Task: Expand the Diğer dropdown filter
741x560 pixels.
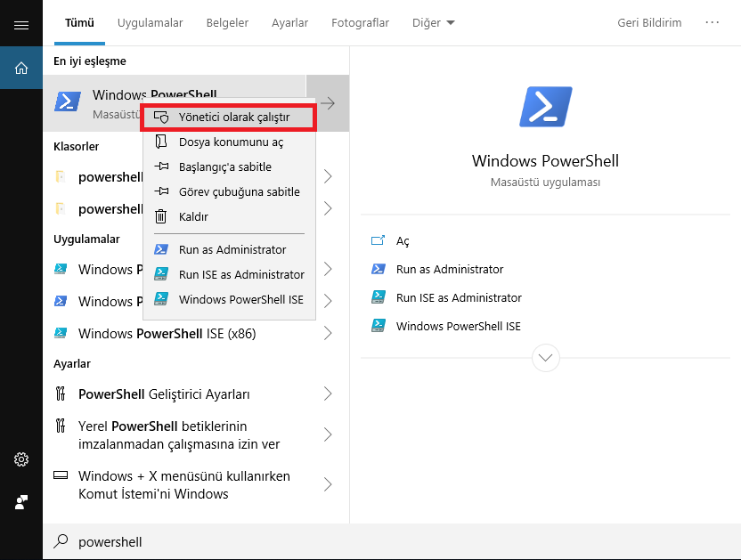Action: point(434,23)
